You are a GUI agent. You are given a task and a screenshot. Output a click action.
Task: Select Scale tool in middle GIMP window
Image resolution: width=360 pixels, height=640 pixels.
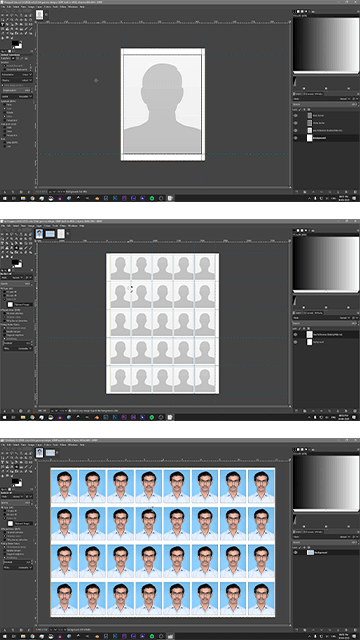11,243
